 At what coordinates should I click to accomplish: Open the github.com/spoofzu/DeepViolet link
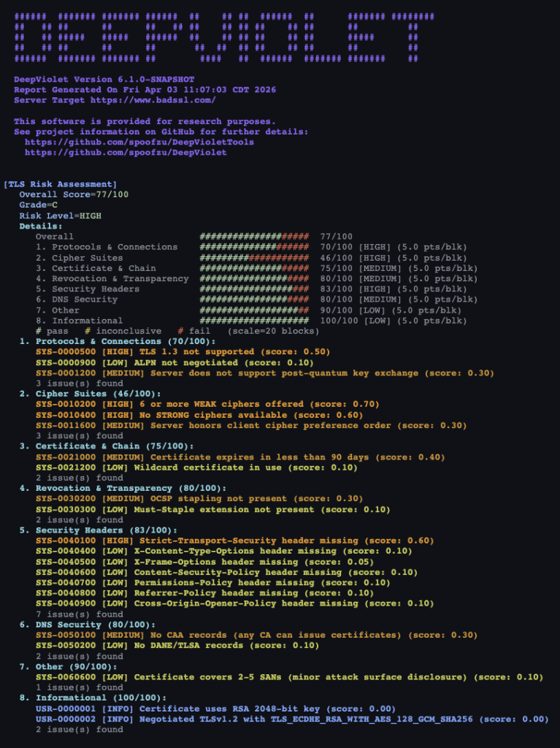[126, 153]
